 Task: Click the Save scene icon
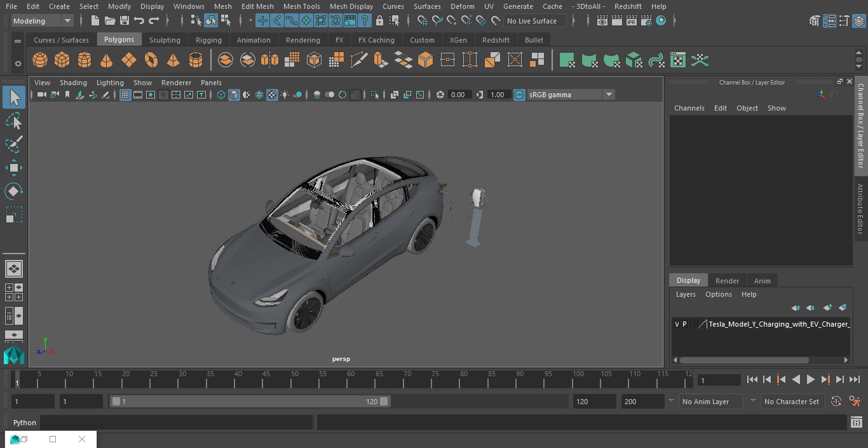coord(125,21)
